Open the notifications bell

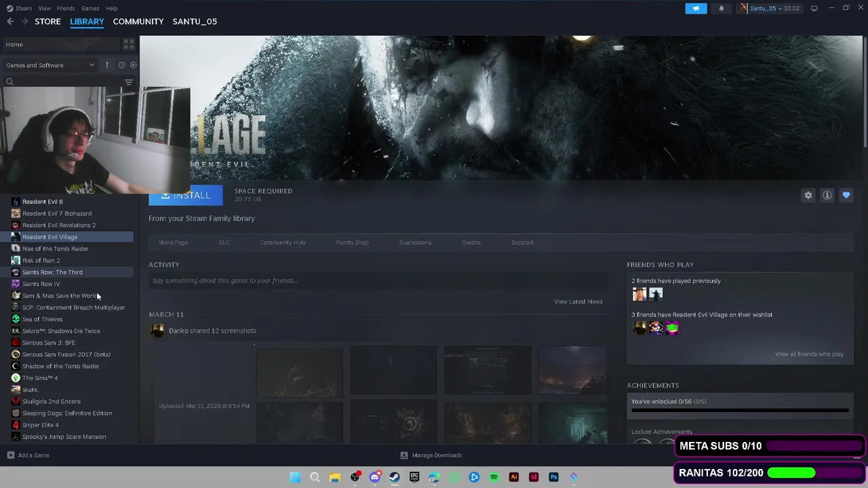(x=721, y=8)
